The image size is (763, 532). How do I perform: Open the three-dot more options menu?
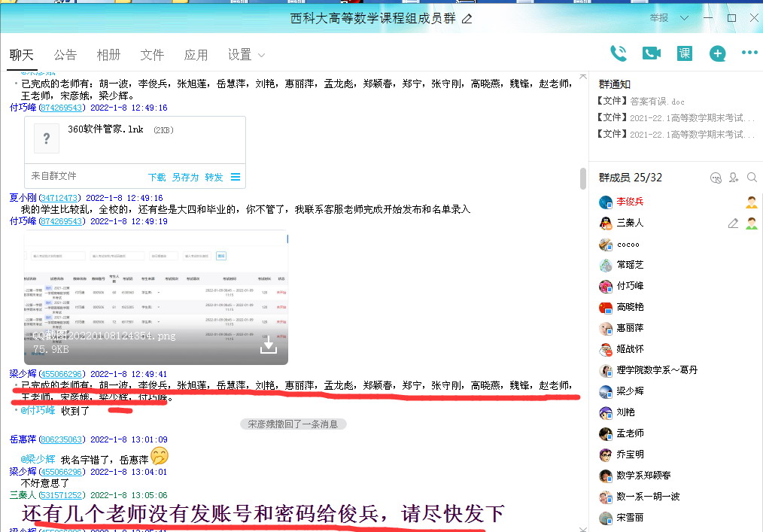(x=749, y=53)
